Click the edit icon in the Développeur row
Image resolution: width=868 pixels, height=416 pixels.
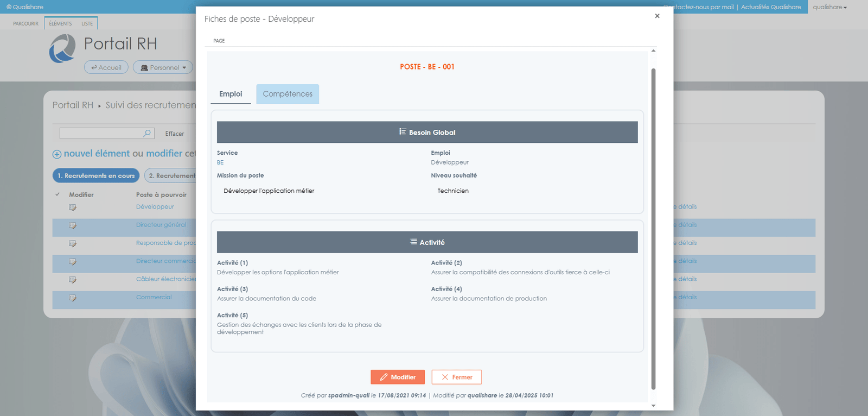(x=73, y=207)
